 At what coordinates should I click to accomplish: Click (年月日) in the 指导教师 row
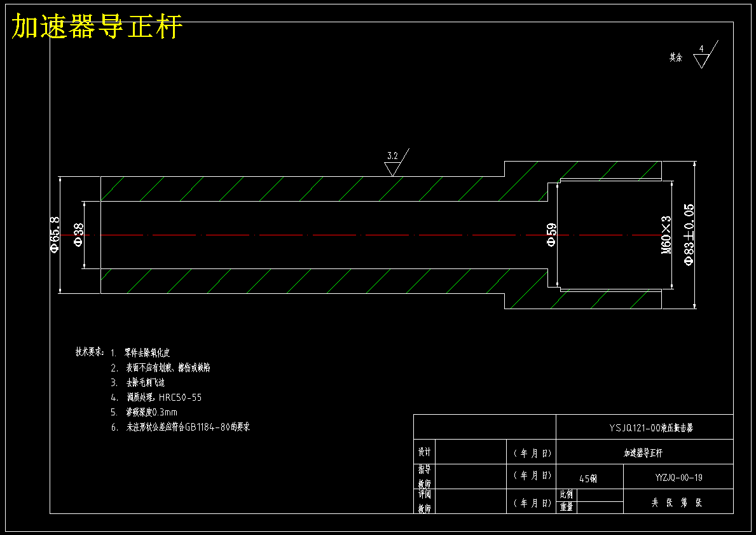pyautogui.click(x=532, y=475)
